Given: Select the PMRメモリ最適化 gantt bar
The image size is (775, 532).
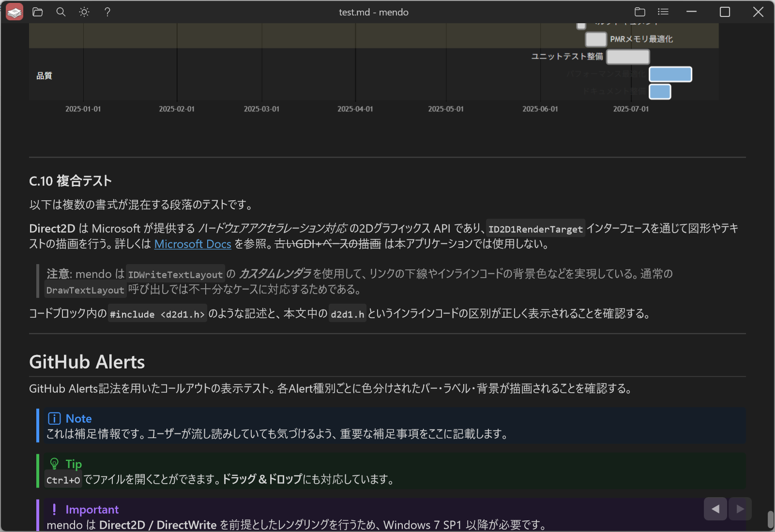Looking at the screenshot, I should point(596,39).
